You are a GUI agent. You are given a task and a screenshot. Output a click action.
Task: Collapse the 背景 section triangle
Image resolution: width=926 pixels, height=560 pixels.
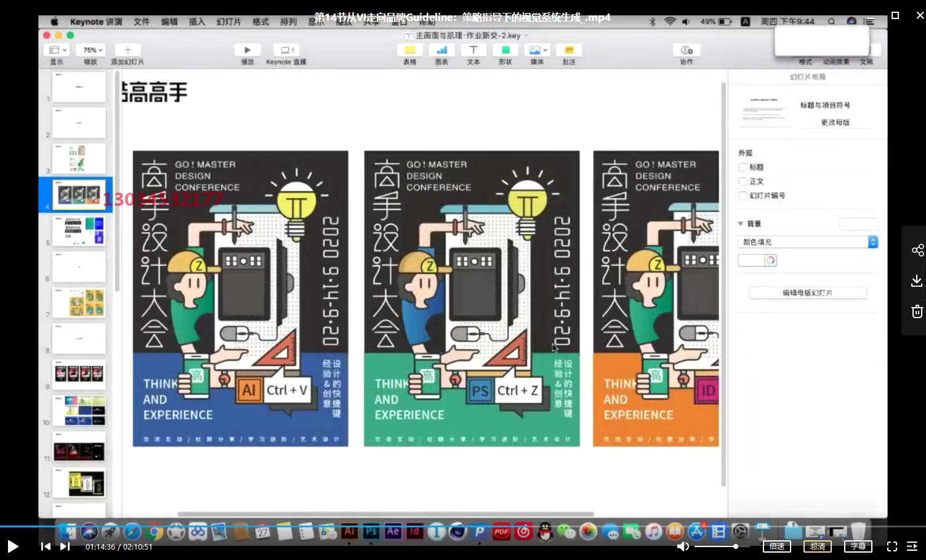(x=741, y=224)
